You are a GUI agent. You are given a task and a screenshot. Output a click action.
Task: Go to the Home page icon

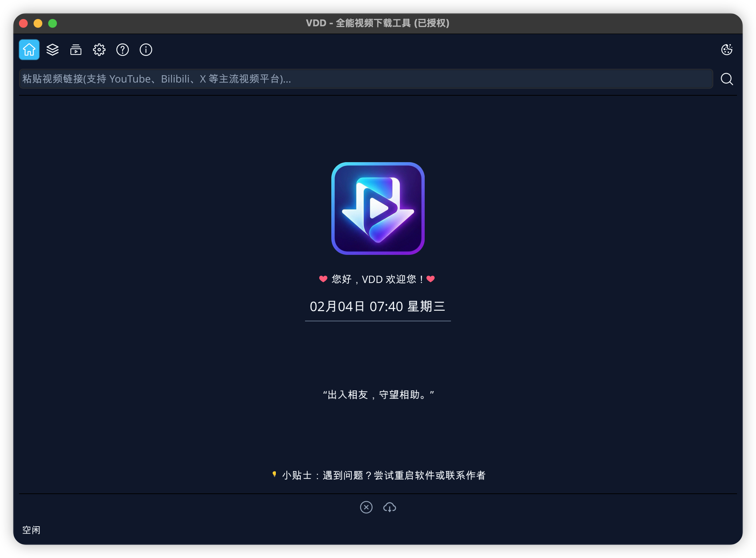coord(29,50)
